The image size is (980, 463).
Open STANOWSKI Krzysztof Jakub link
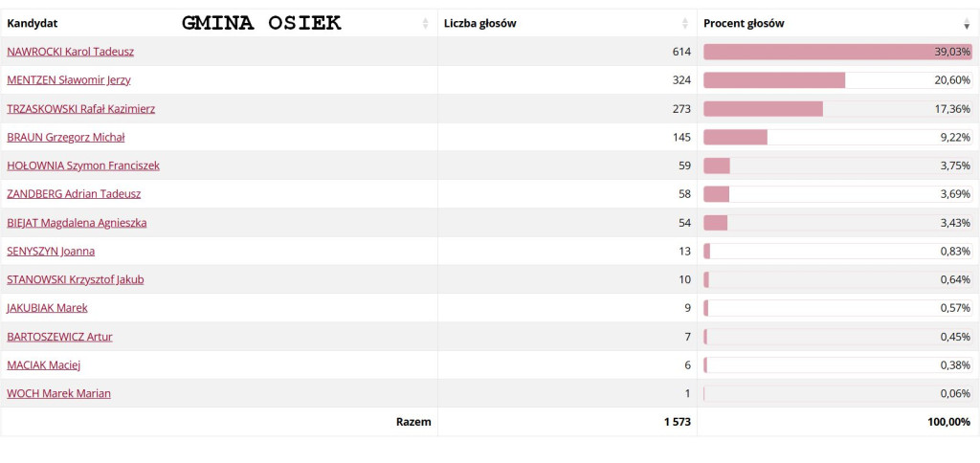tap(76, 279)
